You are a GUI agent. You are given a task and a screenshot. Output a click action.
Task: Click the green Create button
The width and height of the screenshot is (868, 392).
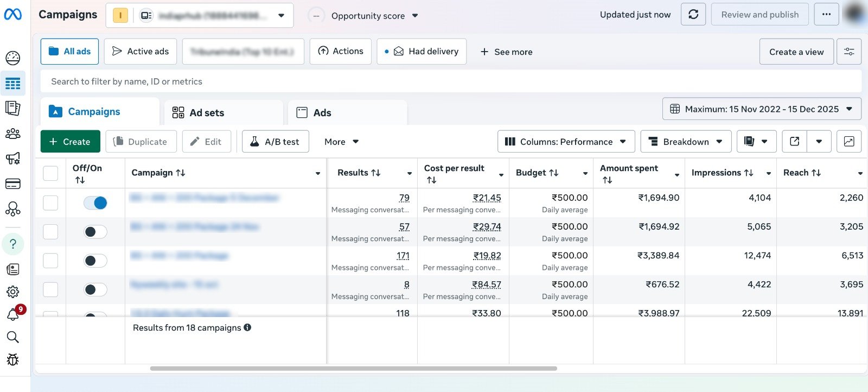[x=70, y=142]
